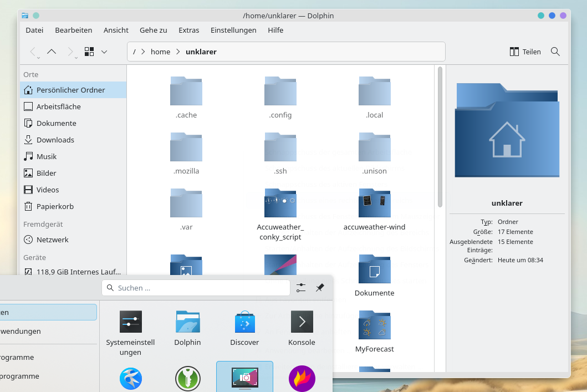Open Downloads in the sidebar

click(73, 140)
